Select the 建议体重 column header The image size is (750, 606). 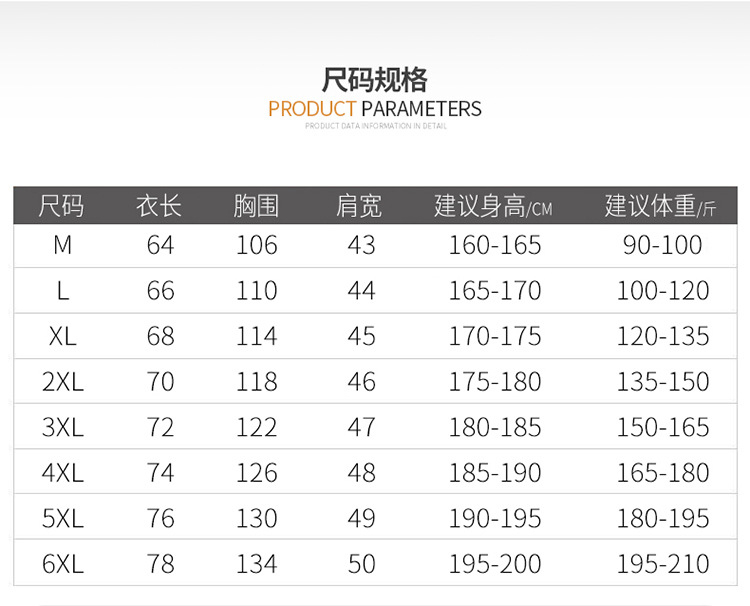[661, 206]
